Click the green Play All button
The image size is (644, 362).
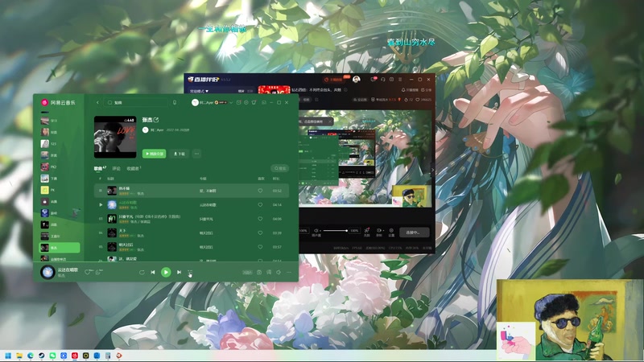pos(154,154)
